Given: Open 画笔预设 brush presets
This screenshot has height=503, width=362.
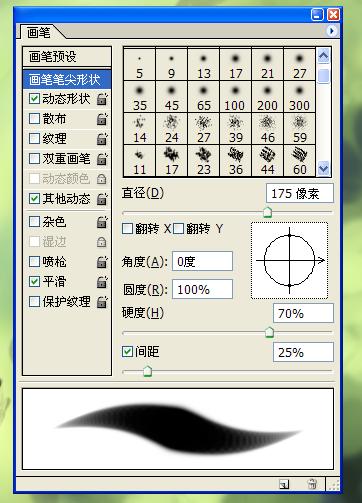Looking at the screenshot, I should click(67, 57).
